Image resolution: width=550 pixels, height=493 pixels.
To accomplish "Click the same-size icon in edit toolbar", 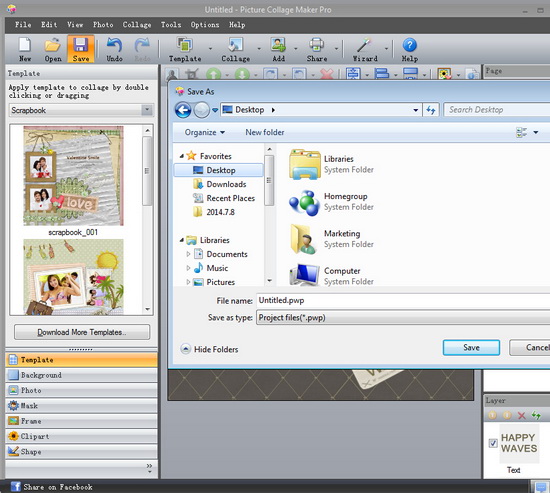I will [410, 74].
